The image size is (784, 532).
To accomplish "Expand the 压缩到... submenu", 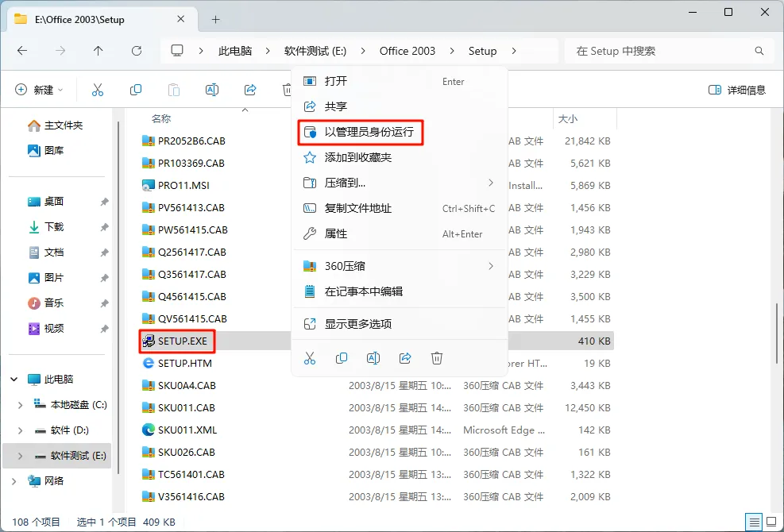I will [x=400, y=183].
